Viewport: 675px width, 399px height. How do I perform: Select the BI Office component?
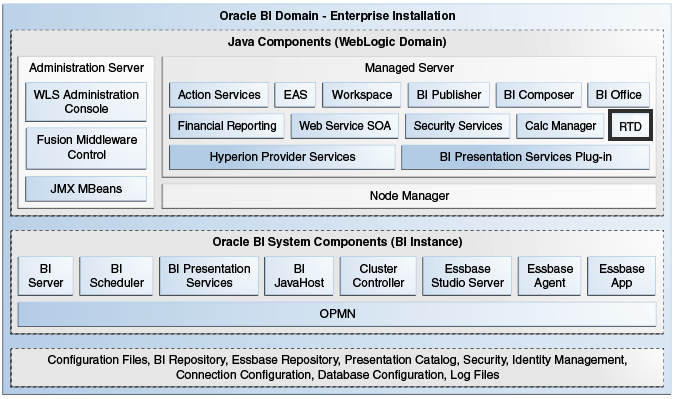[x=619, y=95]
